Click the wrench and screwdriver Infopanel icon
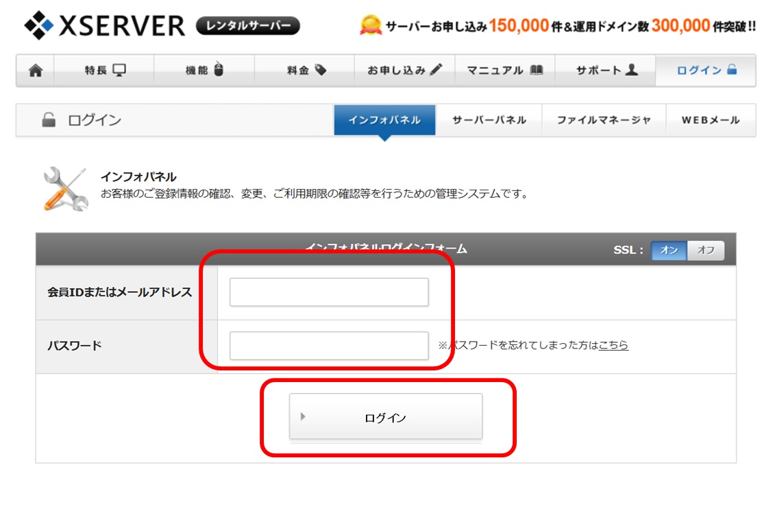 pos(65,188)
